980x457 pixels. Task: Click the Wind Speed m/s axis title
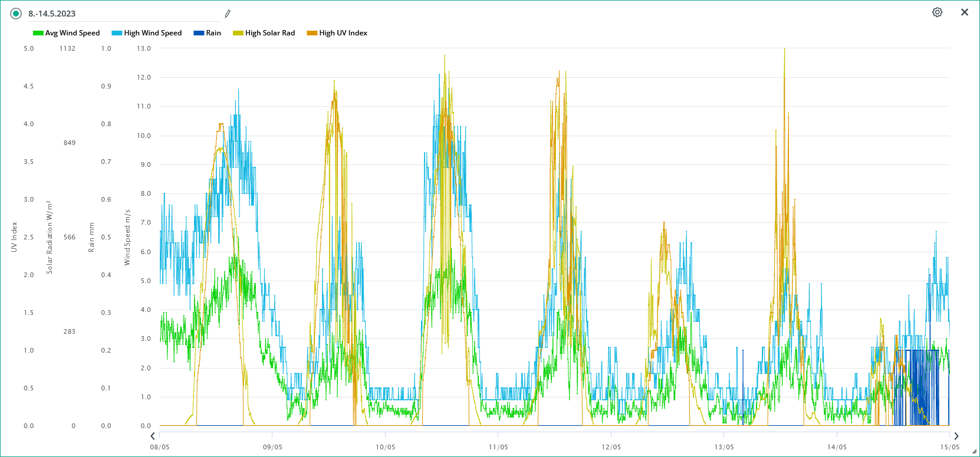point(127,237)
